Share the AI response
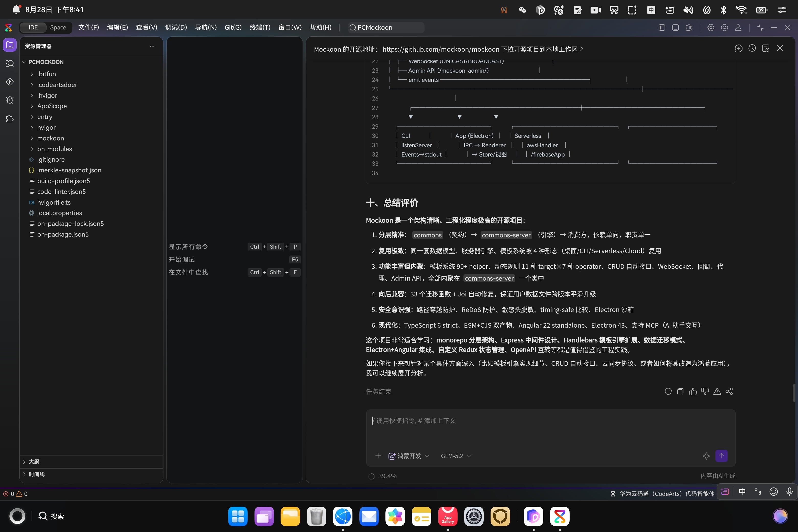798x532 pixels. coord(729,392)
